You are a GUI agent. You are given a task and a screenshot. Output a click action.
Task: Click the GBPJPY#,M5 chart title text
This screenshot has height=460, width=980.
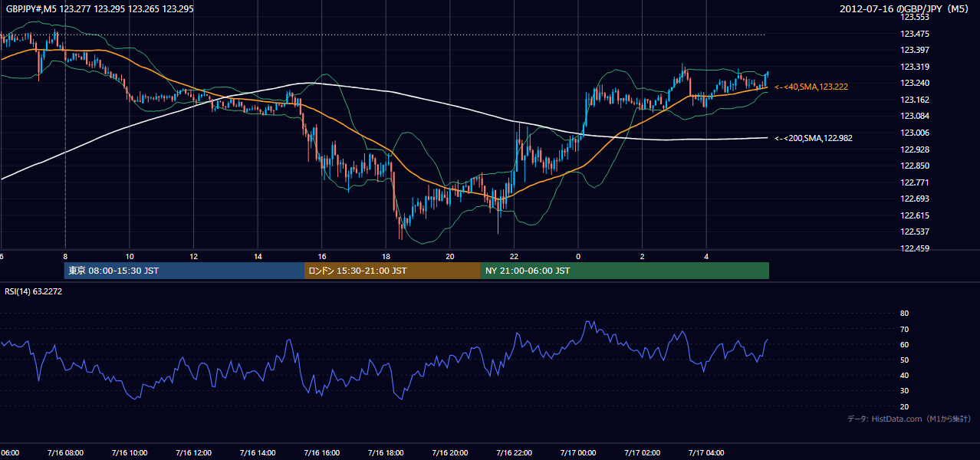click(100, 8)
